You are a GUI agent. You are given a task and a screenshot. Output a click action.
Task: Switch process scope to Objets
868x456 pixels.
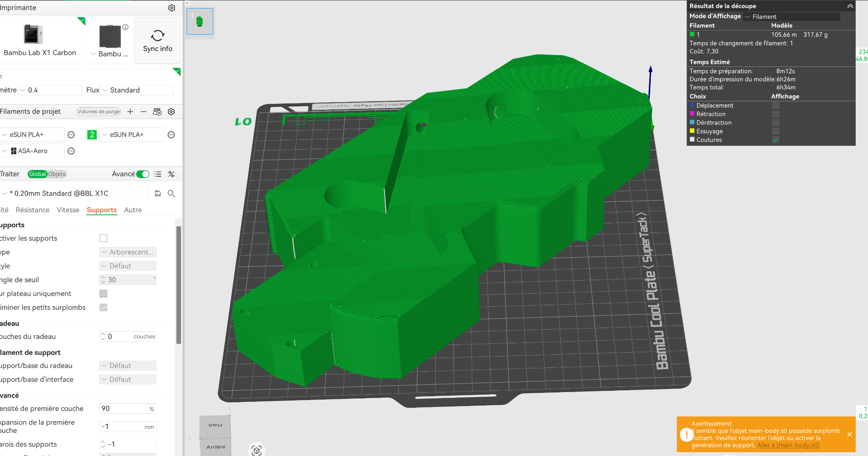(57, 174)
